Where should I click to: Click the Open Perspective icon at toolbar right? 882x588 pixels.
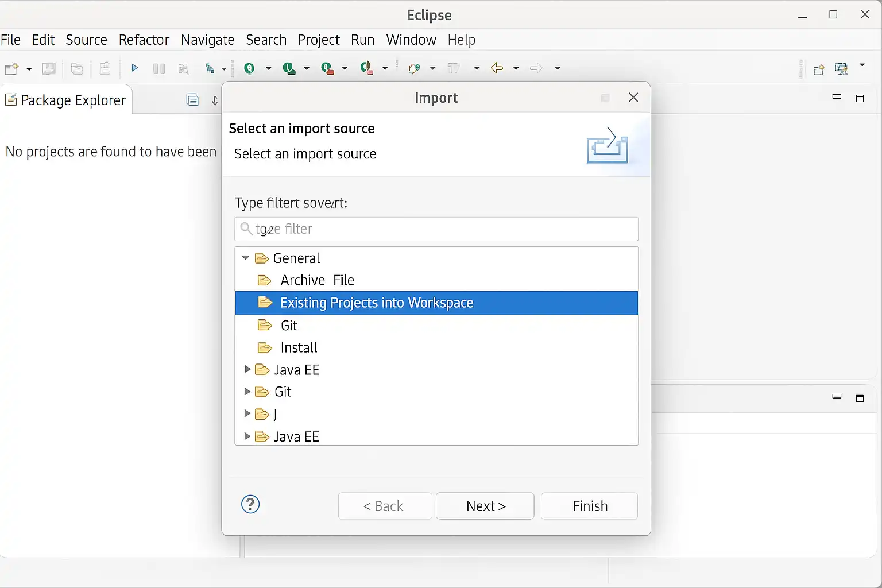pos(819,69)
